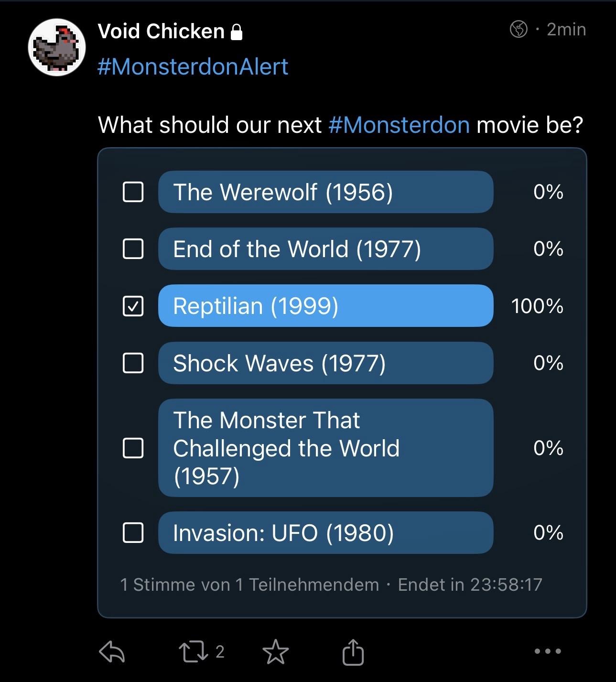Check The Werewolf (1956) poll option

pos(133,192)
